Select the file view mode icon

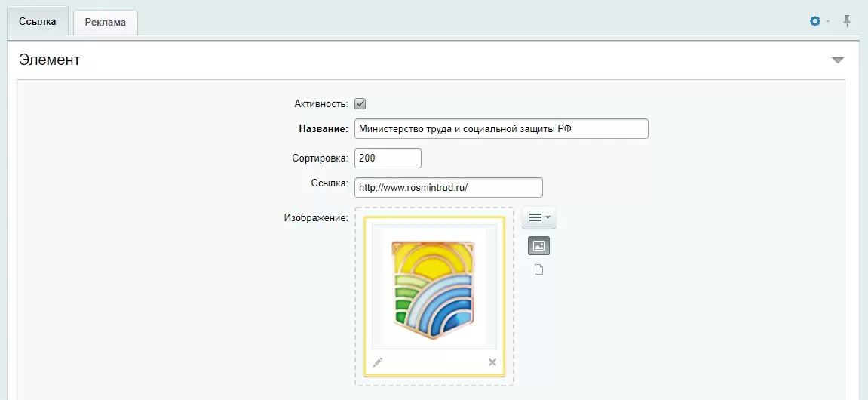tap(538, 269)
